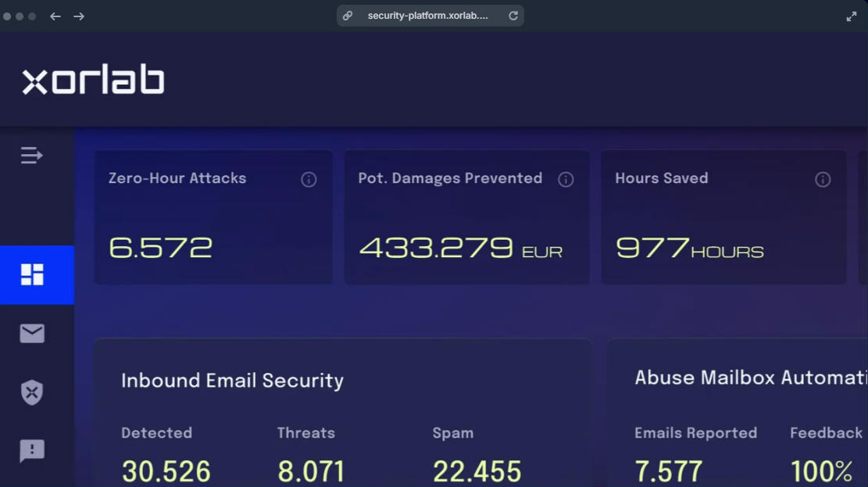Viewport: 868px width, 487px height.
Task: Select the shield X security icon
Action: (32, 392)
